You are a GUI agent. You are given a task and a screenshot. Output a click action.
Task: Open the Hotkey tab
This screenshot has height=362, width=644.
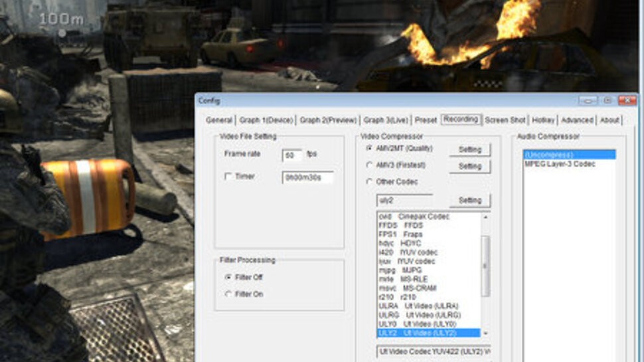543,120
